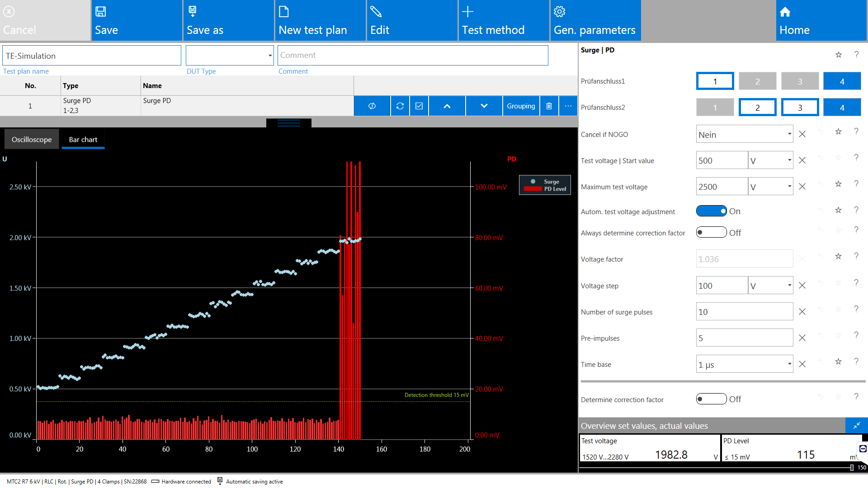The height and width of the screenshot is (488, 868).
Task: Click the favorite star next to Surge | PD
Action: (839, 55)
